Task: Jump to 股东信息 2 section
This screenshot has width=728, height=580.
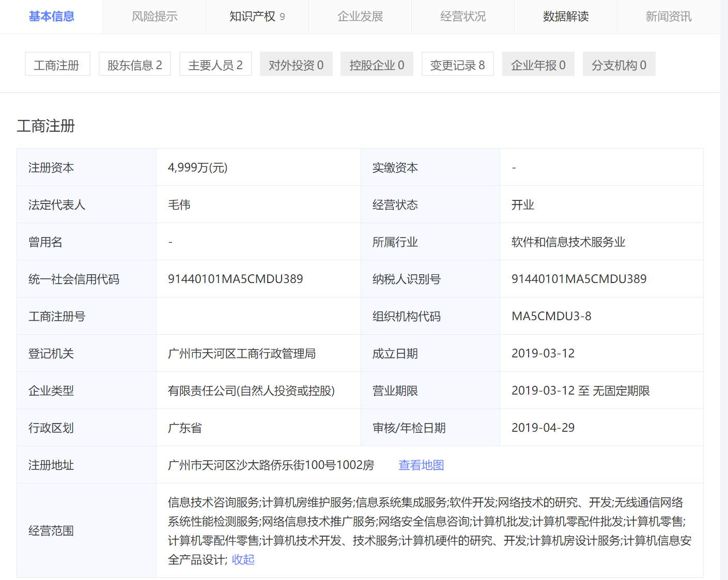Action: coord(134,65)
